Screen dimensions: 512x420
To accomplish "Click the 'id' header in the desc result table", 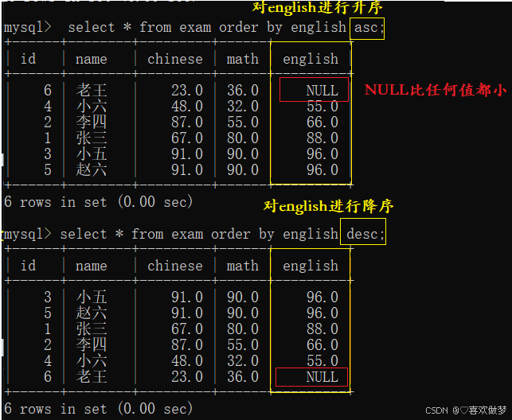I will click(x=28, y=266).
